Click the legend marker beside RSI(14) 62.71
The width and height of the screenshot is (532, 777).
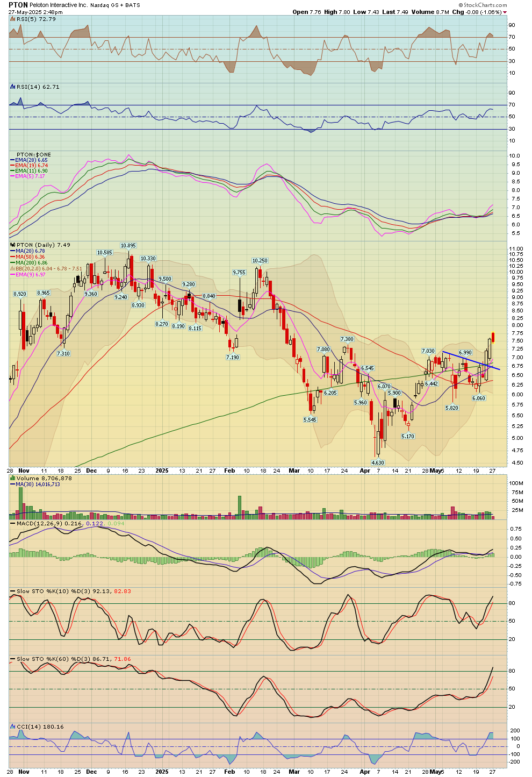(12, 87)
